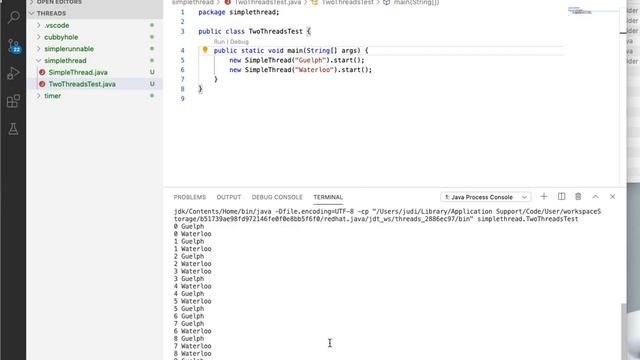Click package simplethread on line 1
Screen dimensions: 640x360
(239, 12)
